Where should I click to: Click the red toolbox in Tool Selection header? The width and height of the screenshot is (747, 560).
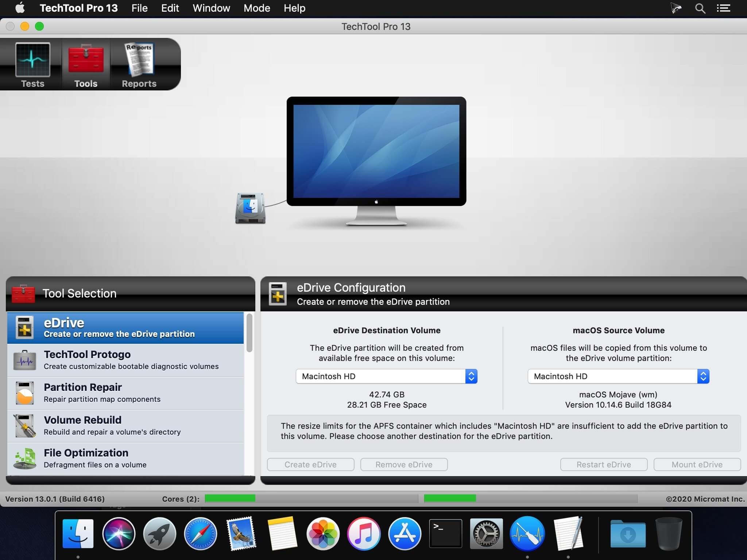(23, 293)
